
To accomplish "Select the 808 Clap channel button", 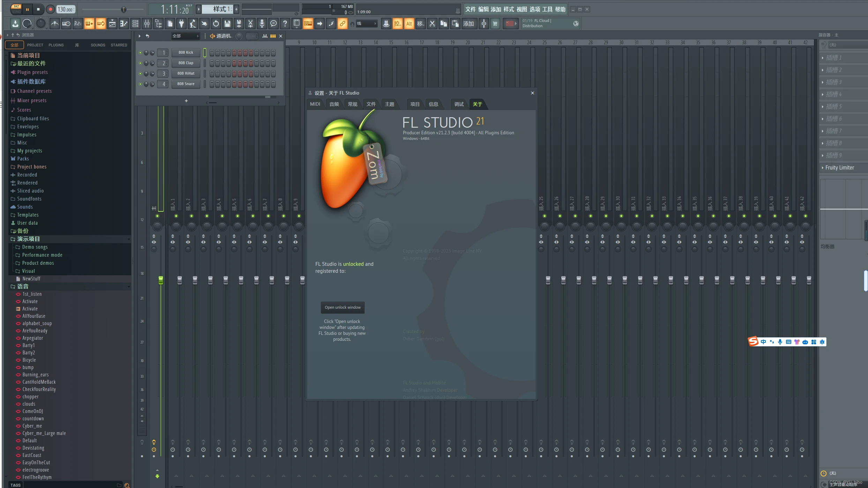I will (186, 63).
